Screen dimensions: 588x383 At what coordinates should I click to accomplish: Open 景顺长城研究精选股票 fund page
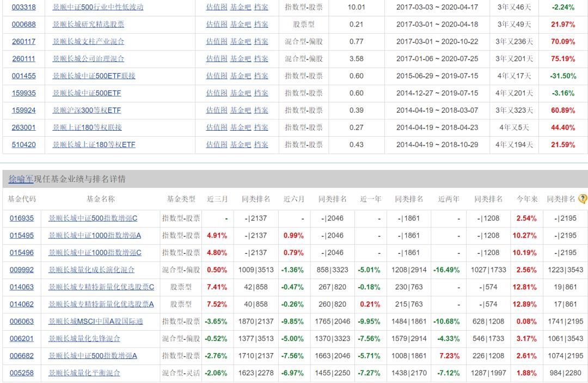click(x=88, y=25)
